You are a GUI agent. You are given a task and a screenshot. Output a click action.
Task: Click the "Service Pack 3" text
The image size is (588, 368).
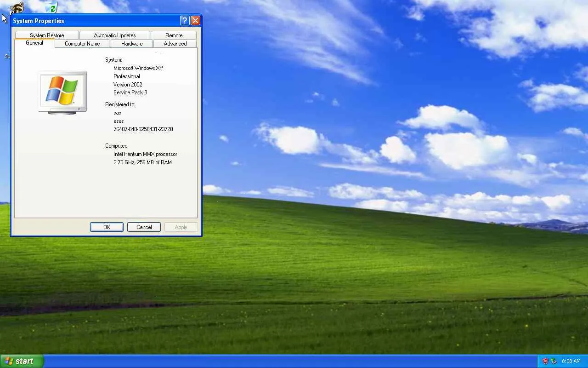point(130,92)
